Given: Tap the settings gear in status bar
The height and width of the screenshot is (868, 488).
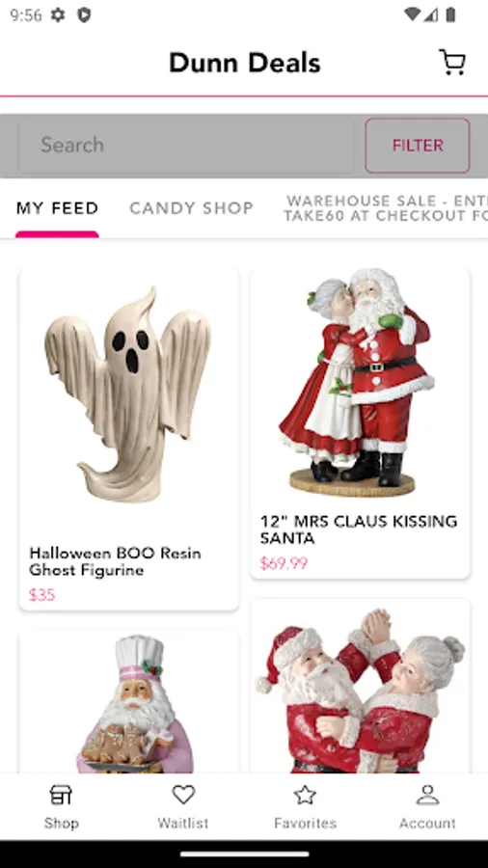Looking at the screenshot, I should (x=58, y=14).
